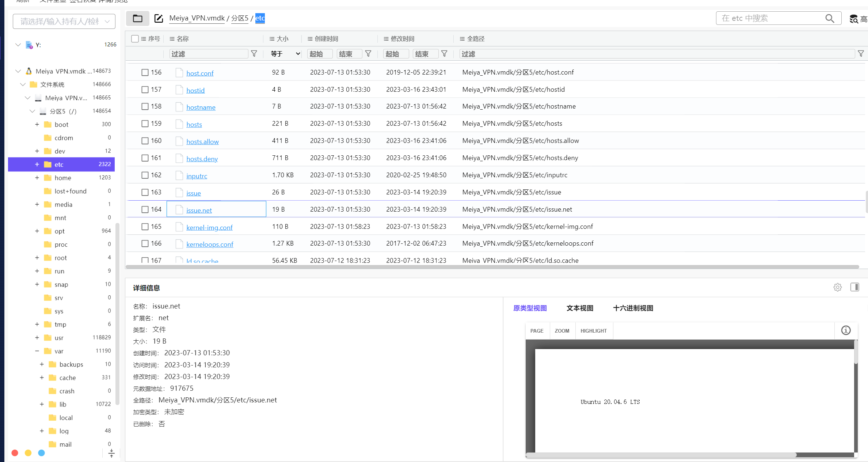The width and height of the screenshot is (868, 462).
Task: Open the hosts.allow file link
Action: (x=202, y=141)
